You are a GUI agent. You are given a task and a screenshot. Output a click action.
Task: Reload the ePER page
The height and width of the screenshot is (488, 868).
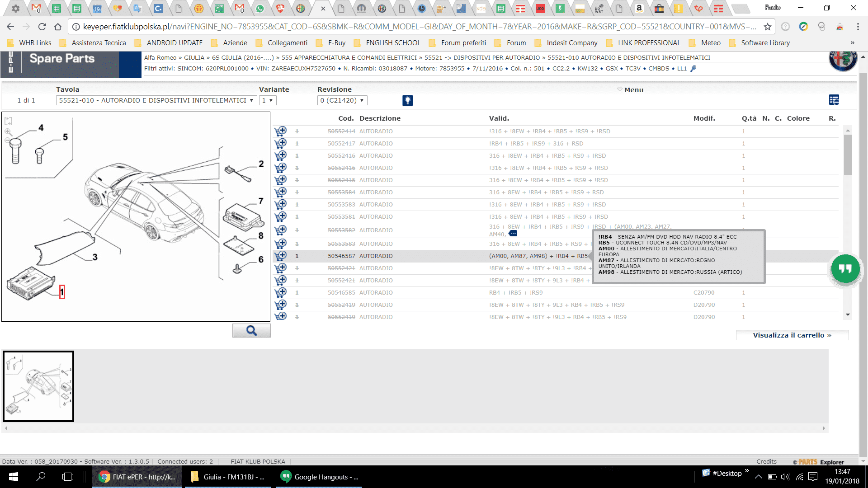click(x=42, y=27)
